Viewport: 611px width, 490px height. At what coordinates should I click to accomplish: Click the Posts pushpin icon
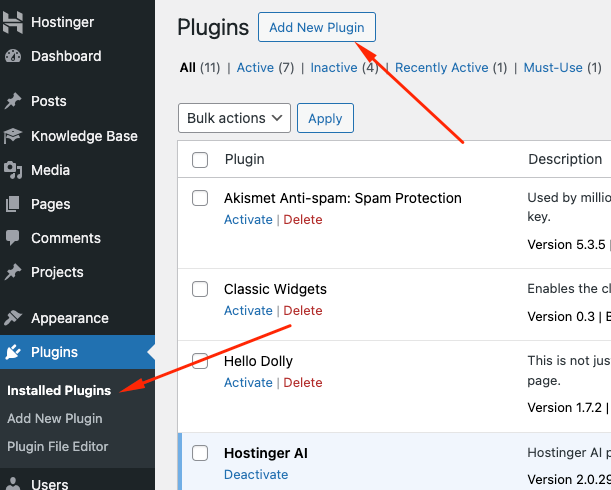[13, 101]
